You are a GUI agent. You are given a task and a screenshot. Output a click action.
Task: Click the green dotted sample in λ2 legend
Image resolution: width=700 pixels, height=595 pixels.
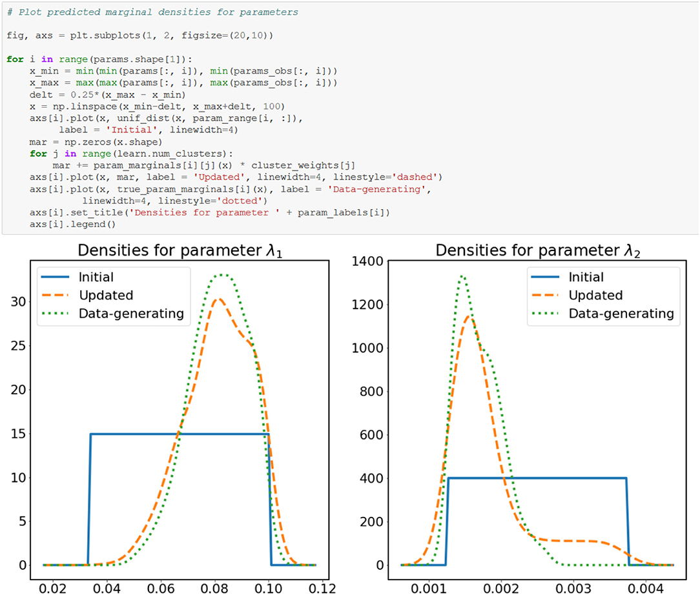(545, 314)
